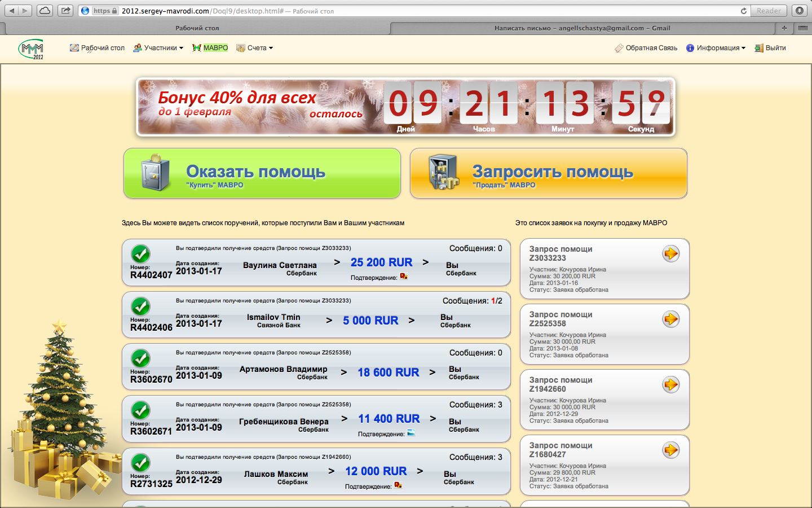Click order number R3602670

pyautogui.click(x=151, y=379)
